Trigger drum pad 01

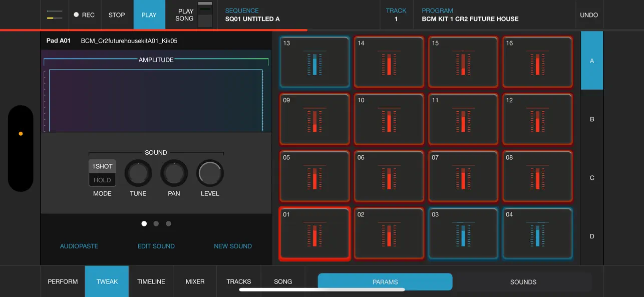(x=314, y=234)
